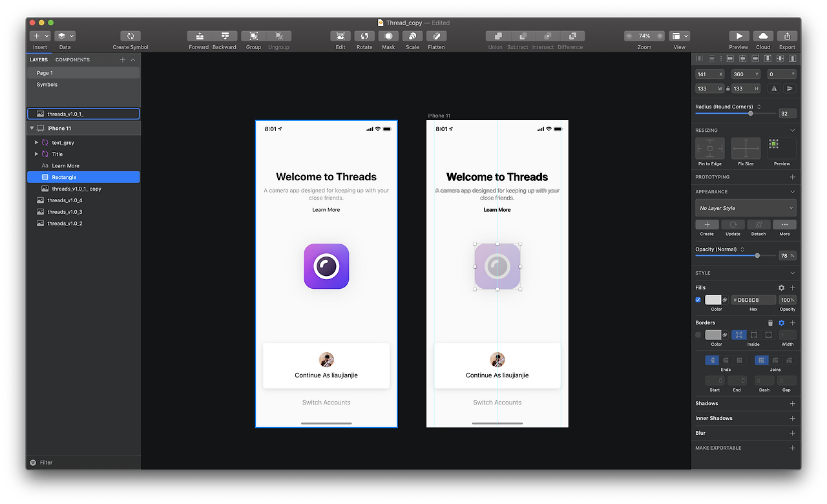Delete disabled borders with trash icon
827x504 pixels.
pos(770,322)
